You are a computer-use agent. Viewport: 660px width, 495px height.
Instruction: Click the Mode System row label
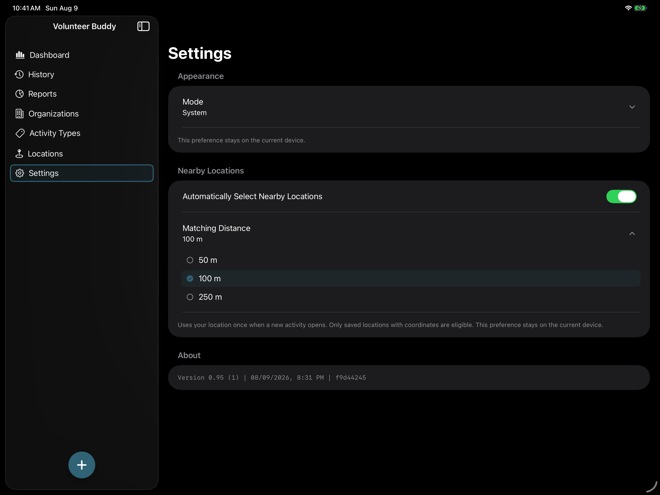(194, 107)
